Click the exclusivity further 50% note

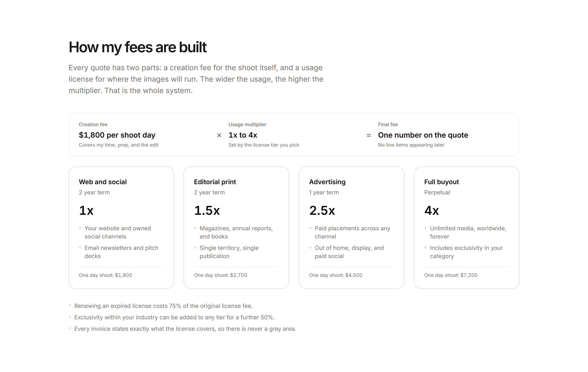click(175, 317)
